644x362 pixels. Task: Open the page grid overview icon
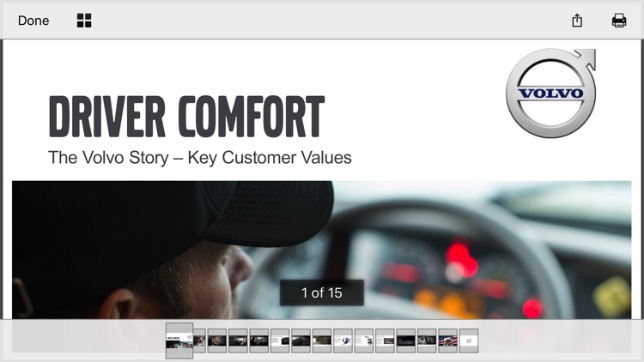(84, 21)
